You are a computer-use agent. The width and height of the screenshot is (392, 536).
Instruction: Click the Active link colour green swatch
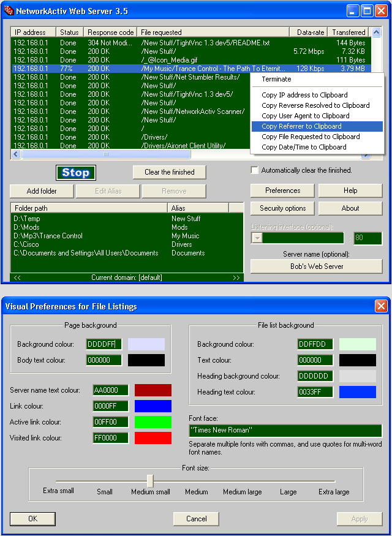[153, 422]
